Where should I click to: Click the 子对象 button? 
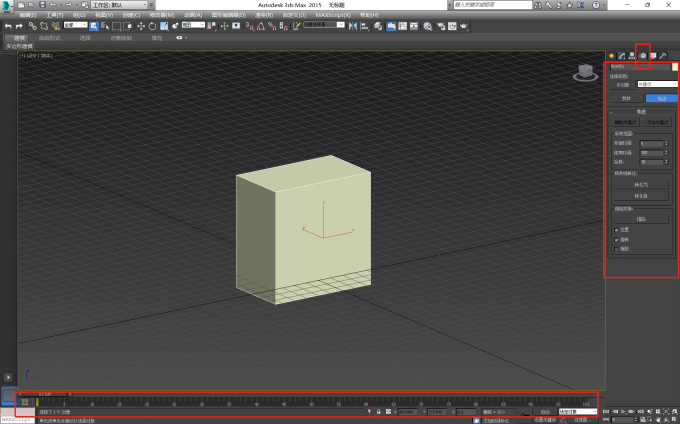click(x=623, y=85)
